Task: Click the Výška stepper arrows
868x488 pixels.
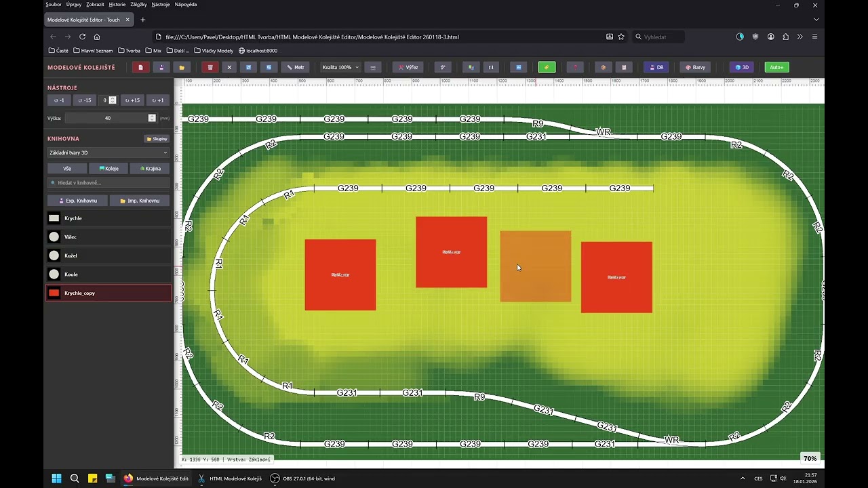Action: click(x=152, y=118)
